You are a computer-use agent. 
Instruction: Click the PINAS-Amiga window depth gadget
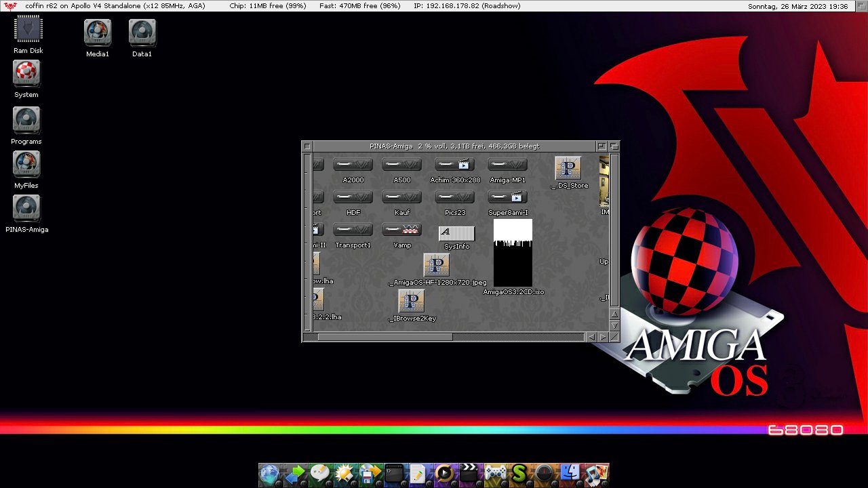pyautogui.click(x=614, y=146)
